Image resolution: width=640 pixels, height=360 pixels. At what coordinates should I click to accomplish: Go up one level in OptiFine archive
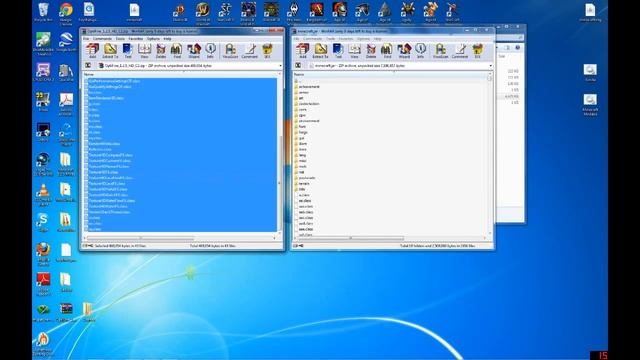(x=88, y=65)
